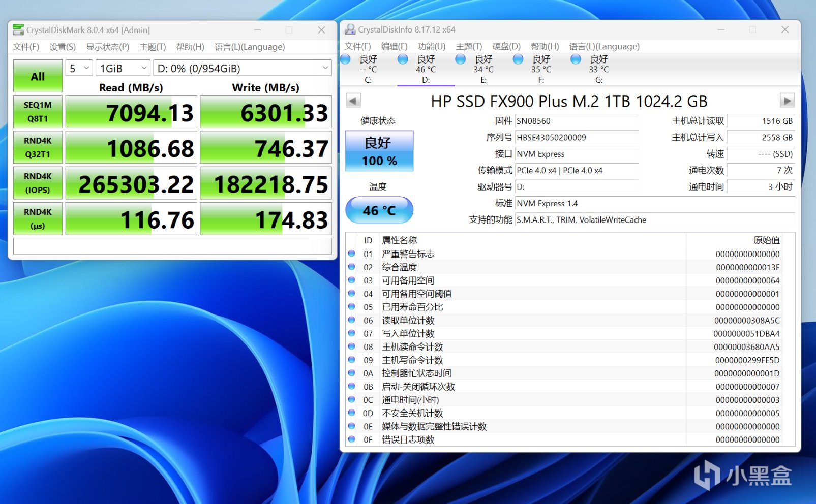Open the 1GiB test size dropdown

(x=123, y=68)
